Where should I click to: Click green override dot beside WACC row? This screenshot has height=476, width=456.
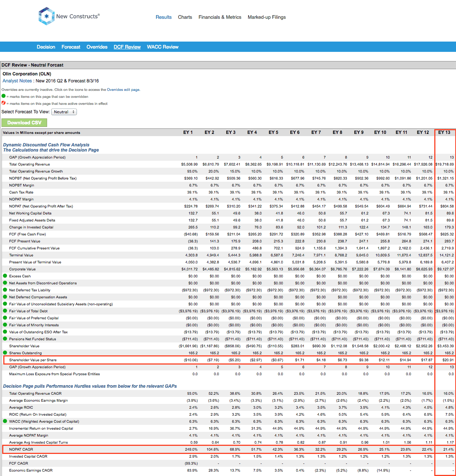5,421
